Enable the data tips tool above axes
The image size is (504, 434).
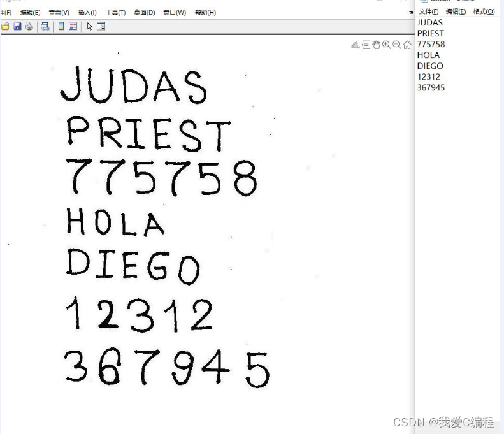[366, 45]
